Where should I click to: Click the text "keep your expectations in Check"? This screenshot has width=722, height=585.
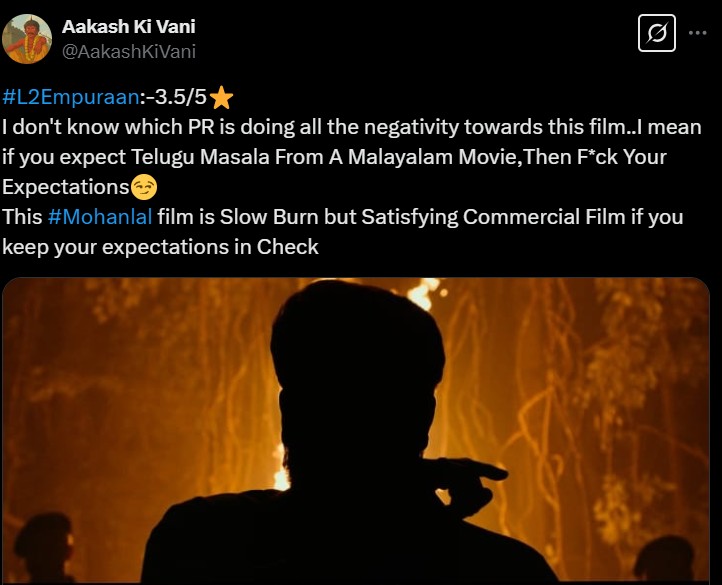(x=160, y=247)
